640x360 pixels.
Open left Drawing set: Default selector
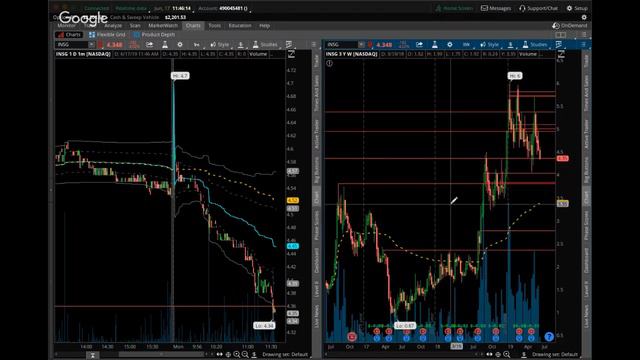point(285,354)
